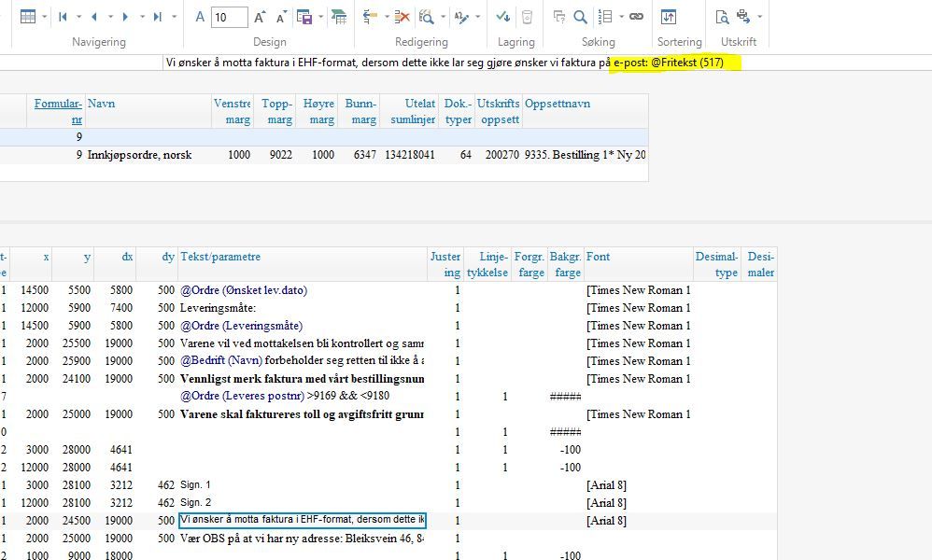
Task: Click the table view icon in Navigering
Action: click(28, 17)
